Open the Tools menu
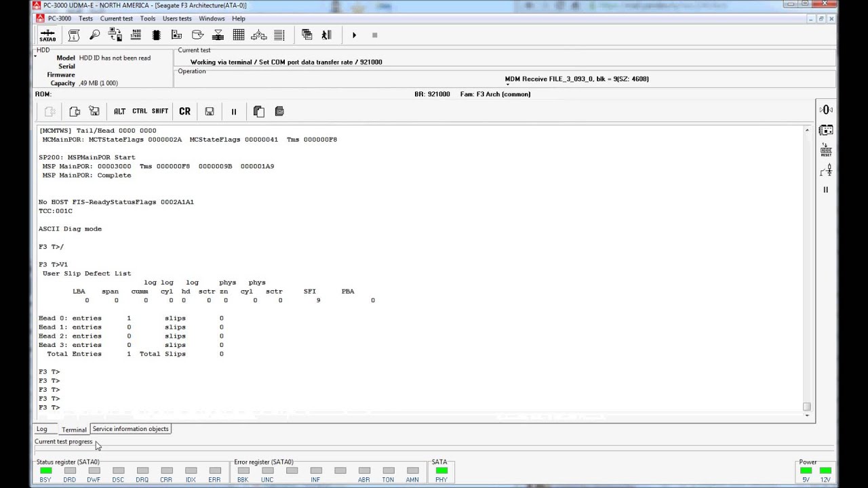 pos(148,18)
